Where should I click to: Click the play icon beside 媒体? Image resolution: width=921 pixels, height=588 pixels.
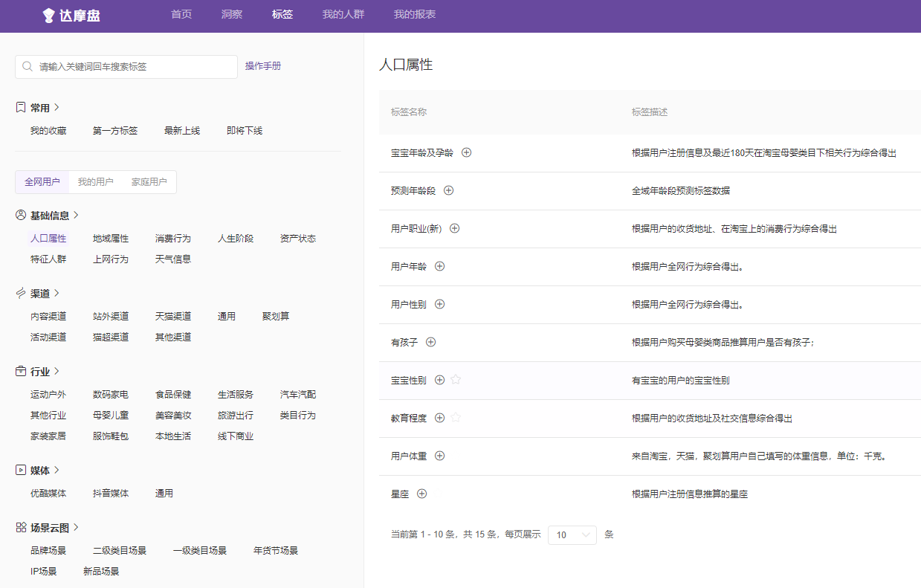coord(21,471)
